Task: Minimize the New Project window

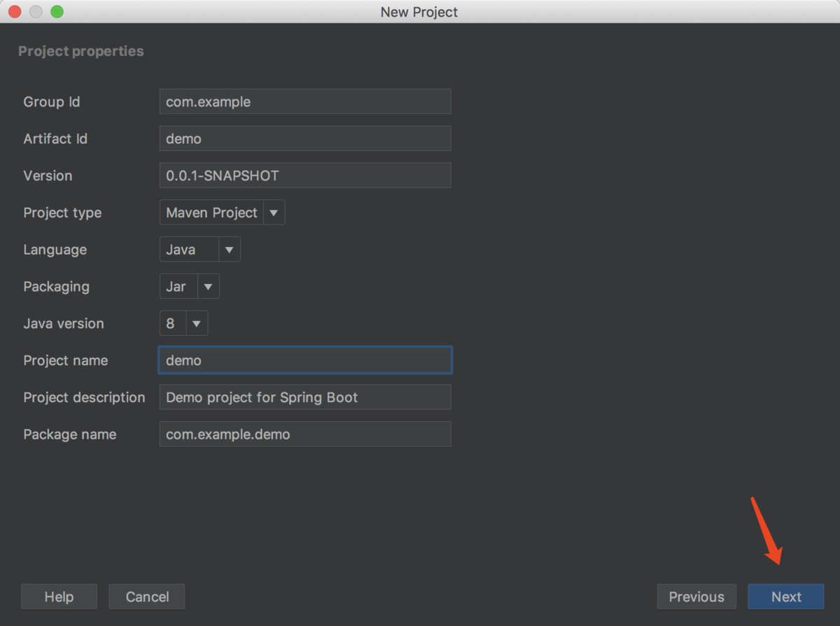Action: pos(36,12)
